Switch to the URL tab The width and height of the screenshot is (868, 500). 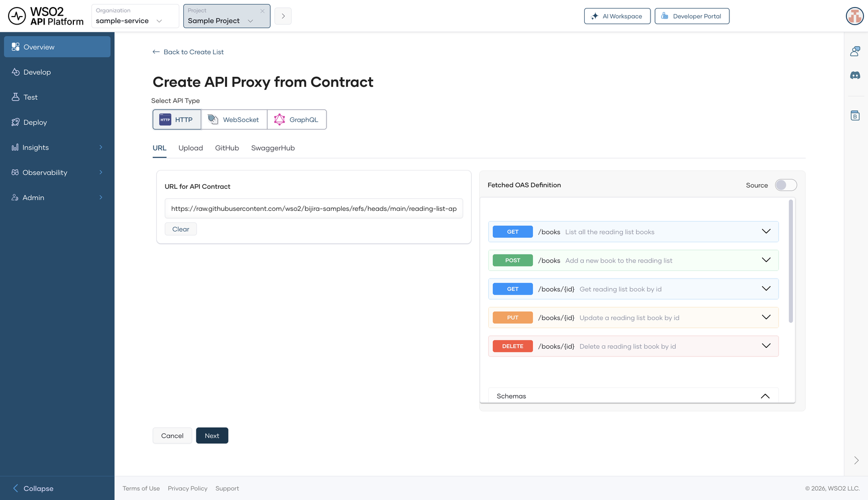click(x=159, y=148)
